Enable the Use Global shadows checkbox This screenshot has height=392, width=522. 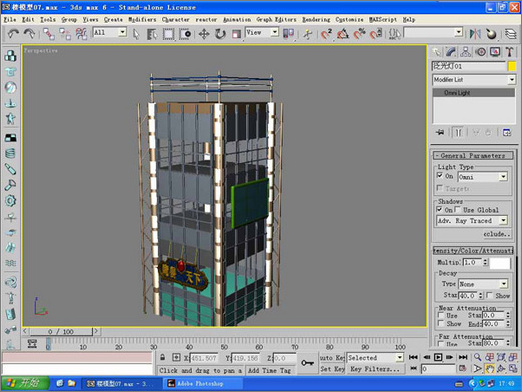tap(457, 210)
